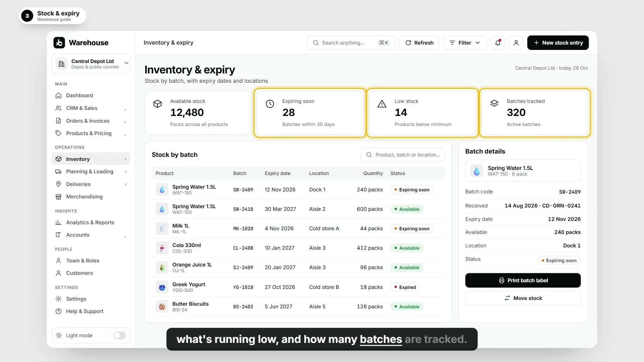Click the Light mode sun icon

[x=59, y=336]
